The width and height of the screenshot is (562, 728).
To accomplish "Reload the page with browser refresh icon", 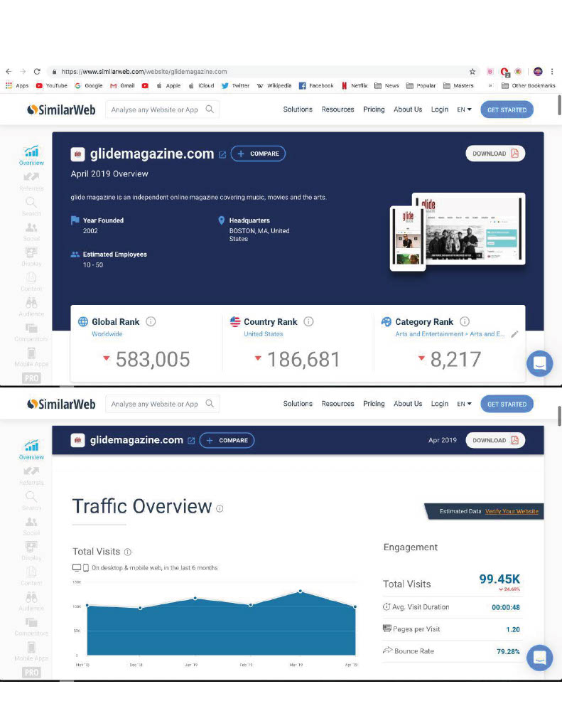I will [37, 72].
